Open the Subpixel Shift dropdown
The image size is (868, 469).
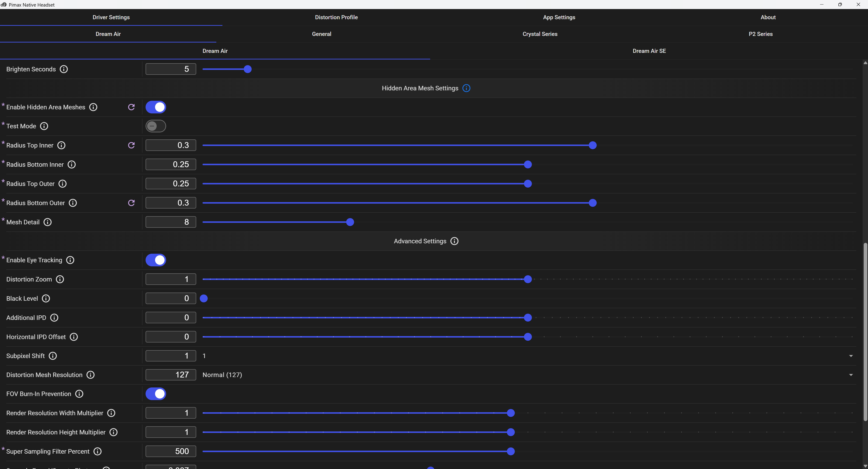[527, 356]
